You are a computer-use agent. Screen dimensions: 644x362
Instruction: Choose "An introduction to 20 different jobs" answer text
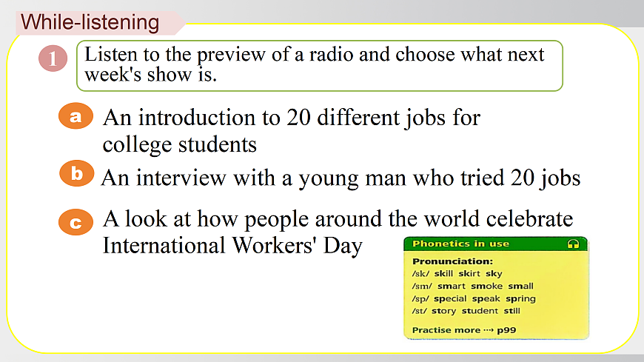[x=291, y=130]
